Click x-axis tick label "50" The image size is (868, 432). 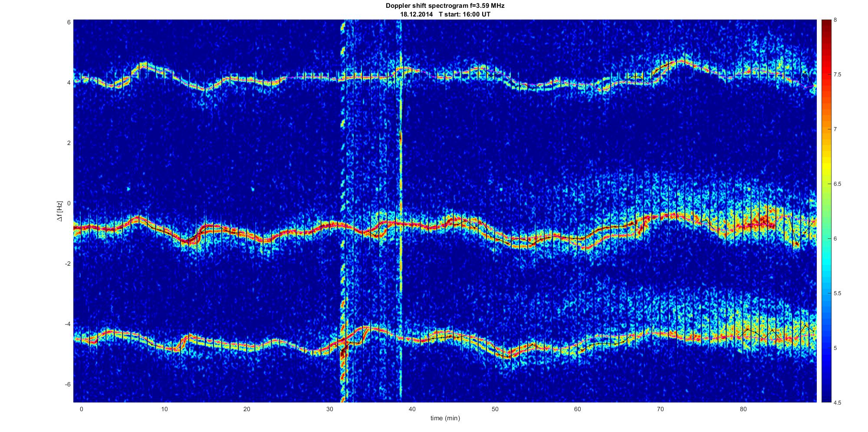[x=495, y=409]
